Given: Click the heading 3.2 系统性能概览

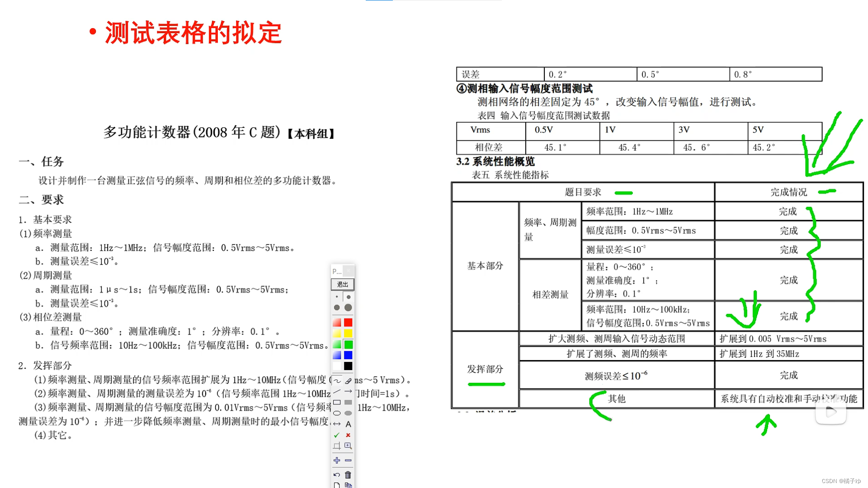Looking at the screenshot, I should pyautogui.click(x=495, y=161).
